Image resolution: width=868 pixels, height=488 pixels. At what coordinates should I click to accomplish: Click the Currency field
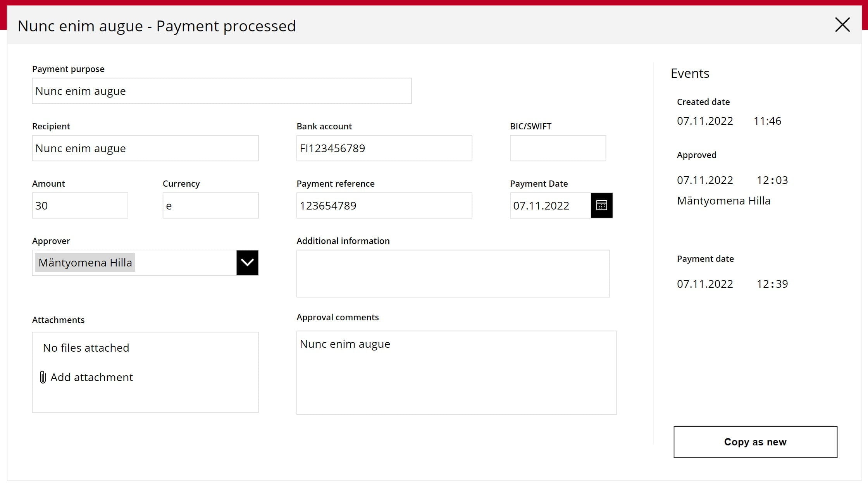click(210, 205)
